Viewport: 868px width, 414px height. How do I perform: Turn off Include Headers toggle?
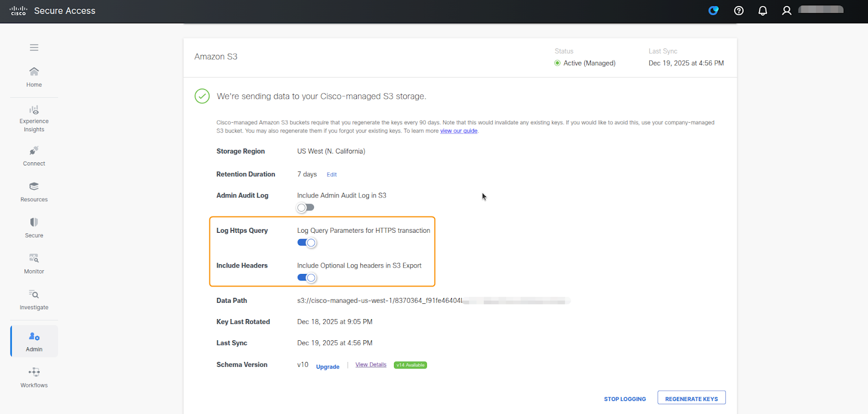coord(307,278)
